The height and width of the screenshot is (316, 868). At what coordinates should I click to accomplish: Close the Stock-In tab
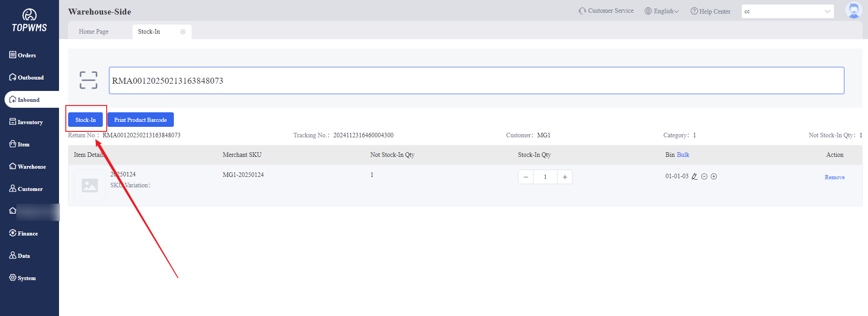183,32
